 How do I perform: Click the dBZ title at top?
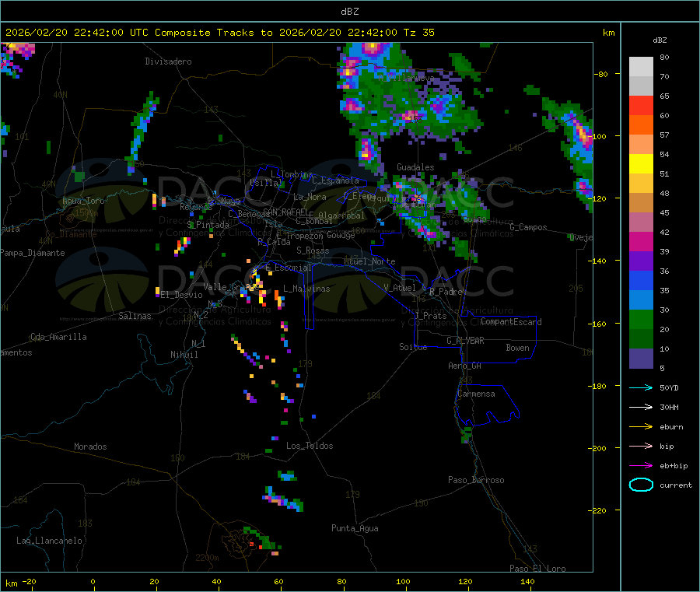349,11
